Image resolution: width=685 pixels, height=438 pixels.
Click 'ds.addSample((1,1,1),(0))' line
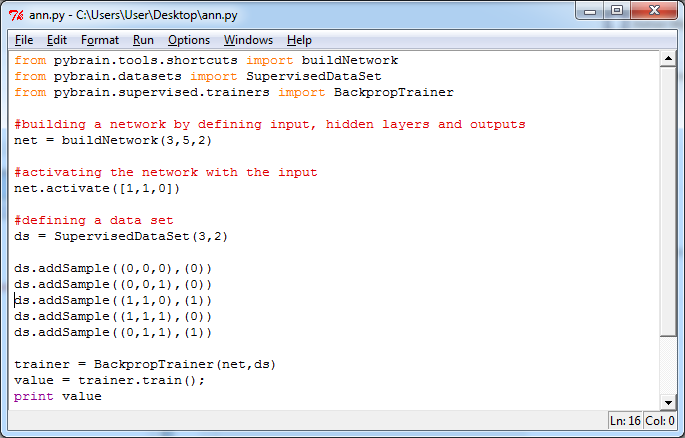pos(113,317)
